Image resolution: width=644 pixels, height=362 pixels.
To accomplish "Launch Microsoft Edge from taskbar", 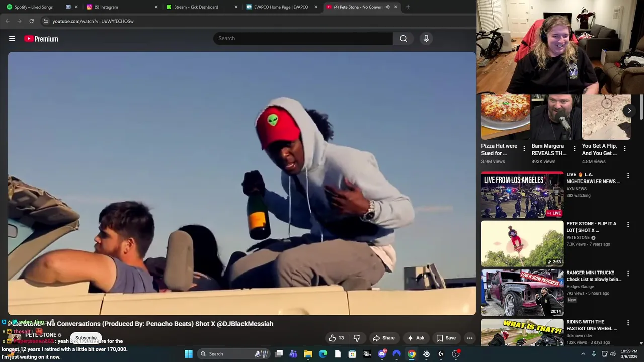I will tap(323, 354).
